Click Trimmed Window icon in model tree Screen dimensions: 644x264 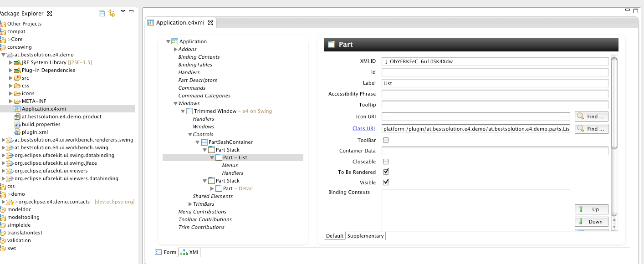pos(189,111)
